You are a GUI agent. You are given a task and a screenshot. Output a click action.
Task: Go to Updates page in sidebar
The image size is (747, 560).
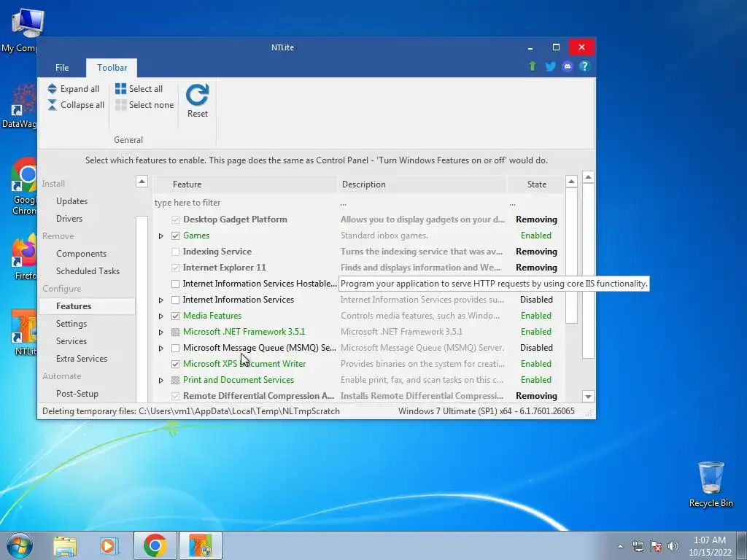click(x=71, y=201)
